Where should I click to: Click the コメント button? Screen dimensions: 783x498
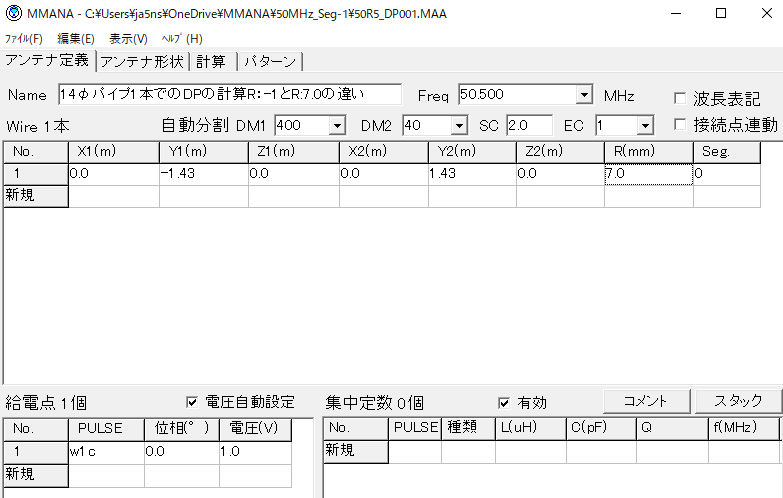point(645,401)
